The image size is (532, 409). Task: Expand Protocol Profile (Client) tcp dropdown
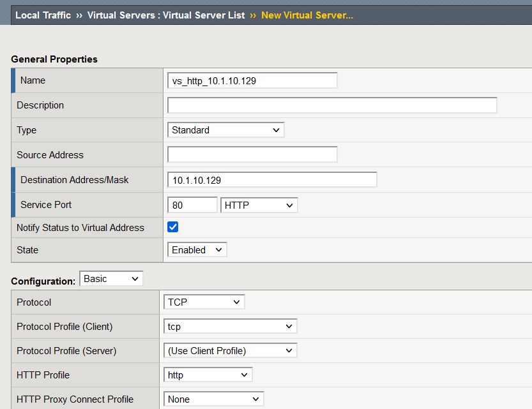tap(230, 327)
